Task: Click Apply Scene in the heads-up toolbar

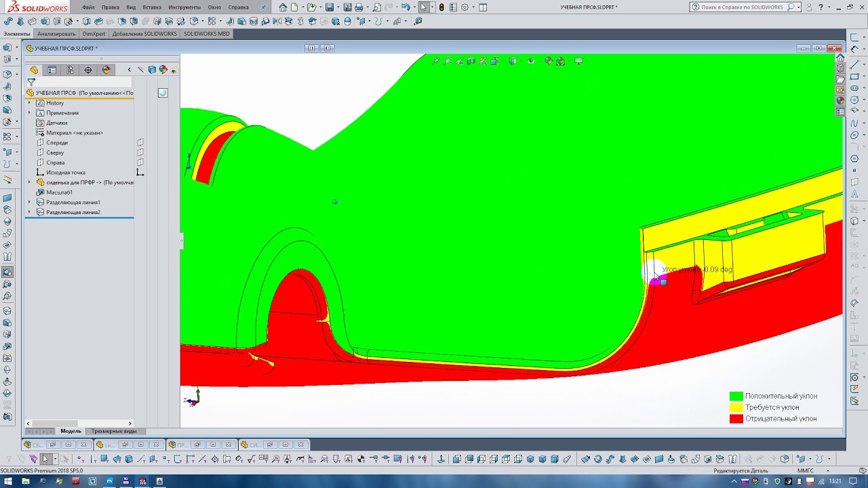Action: click(560, 61)
